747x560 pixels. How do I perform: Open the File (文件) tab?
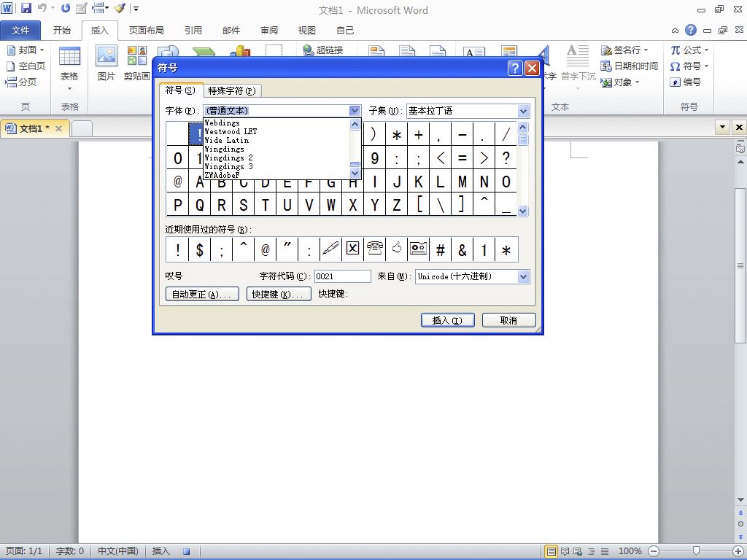coord(20,30)
